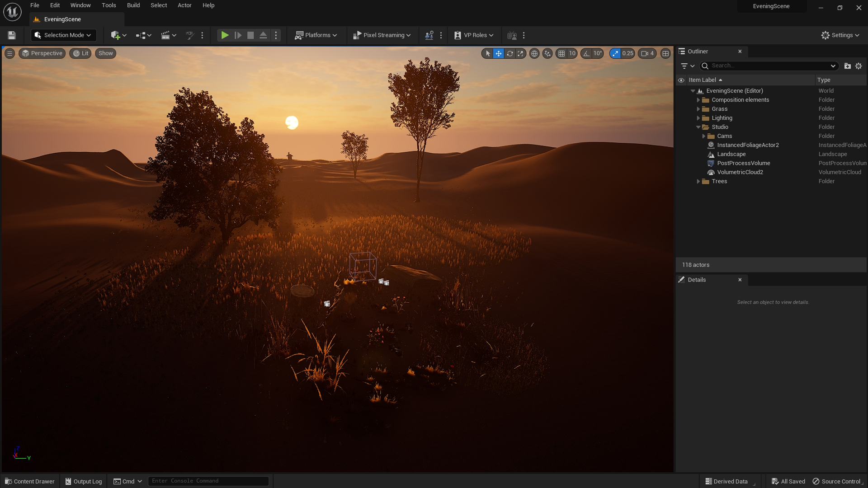
Task: Click the surface snapping icon
Action: tap(547, 53)
